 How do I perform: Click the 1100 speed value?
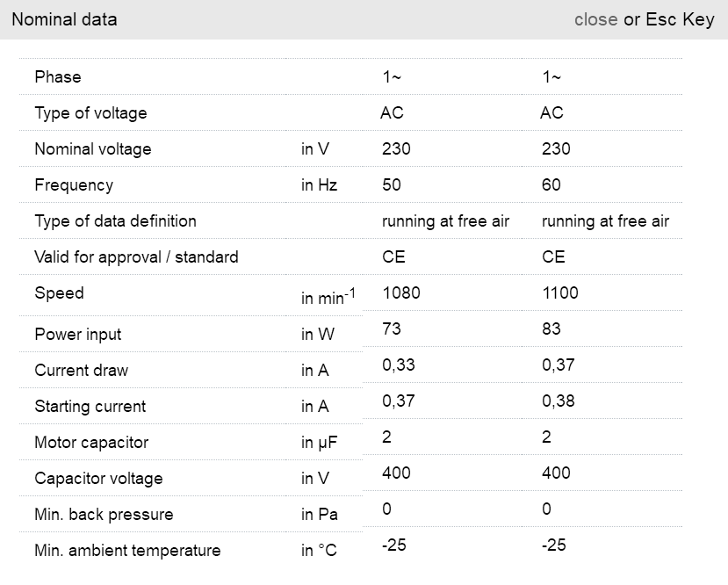(x=560, y=293)
